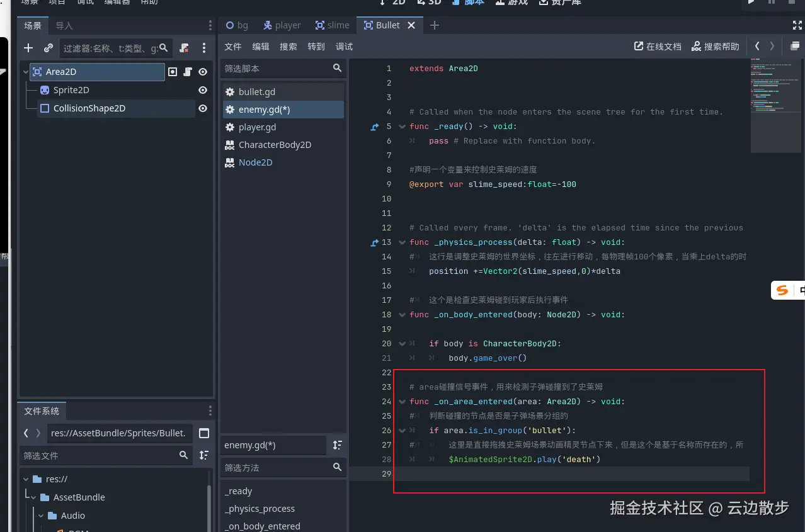The image size is (805, 532).
Task: Jump to overridden _ready method arrow
Action: [375, 127]
